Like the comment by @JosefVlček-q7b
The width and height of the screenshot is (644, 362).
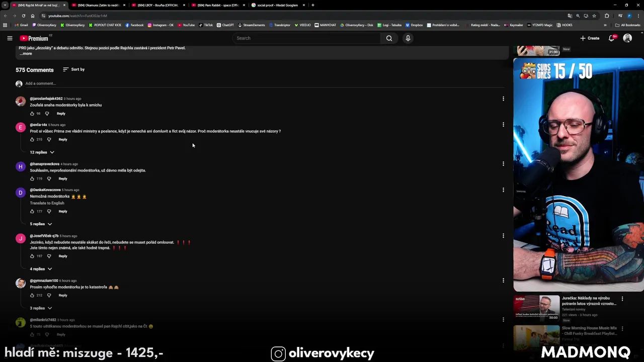click(32, 256)
